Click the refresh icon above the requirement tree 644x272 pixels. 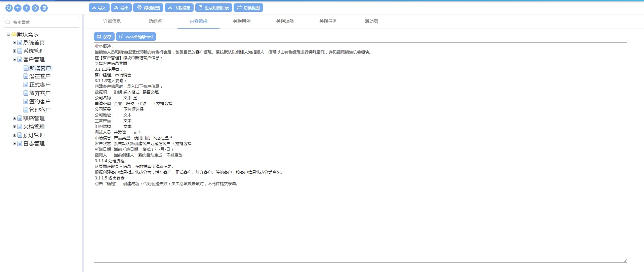tap(9, 8)
